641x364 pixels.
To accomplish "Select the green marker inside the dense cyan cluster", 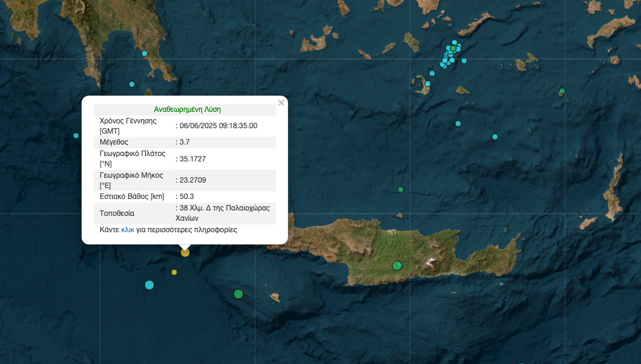I will [x=453, y=48].
